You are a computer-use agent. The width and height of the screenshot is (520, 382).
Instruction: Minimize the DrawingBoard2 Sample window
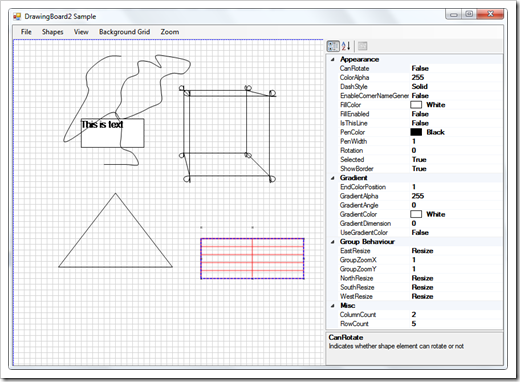coord(454,14)
